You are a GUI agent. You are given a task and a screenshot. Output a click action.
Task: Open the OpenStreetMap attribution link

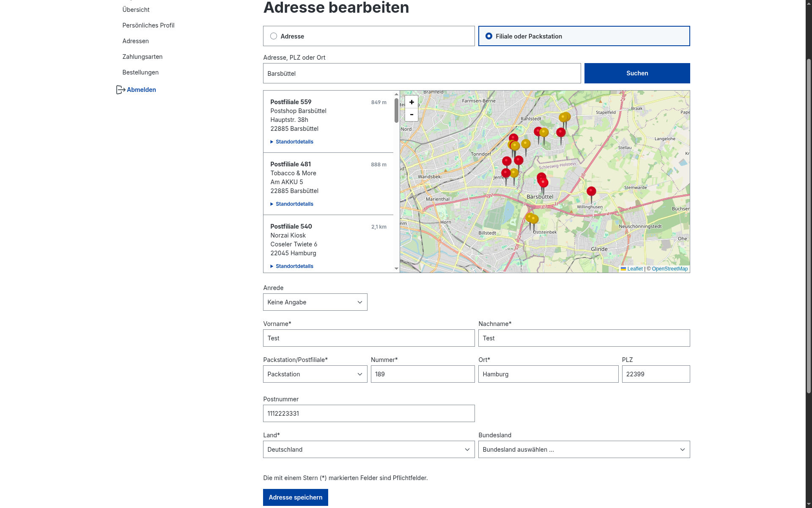(x=669, y=269)
